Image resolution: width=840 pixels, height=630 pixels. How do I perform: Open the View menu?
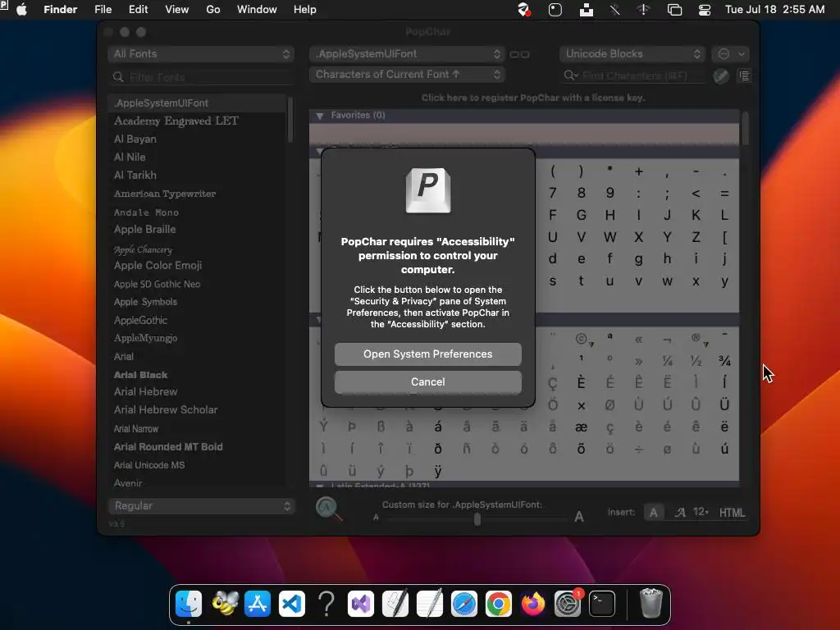[x=177, y=10]
